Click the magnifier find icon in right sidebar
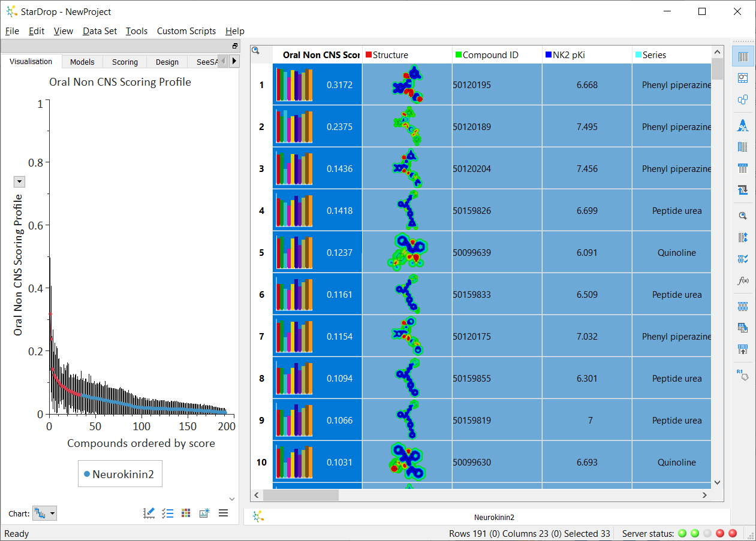 (x=743, y=216)
